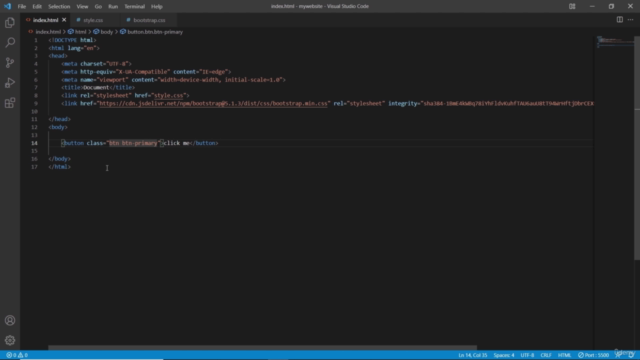Screen dimensions: 640x360
Task: Open the Go menu
Action: 98,7
